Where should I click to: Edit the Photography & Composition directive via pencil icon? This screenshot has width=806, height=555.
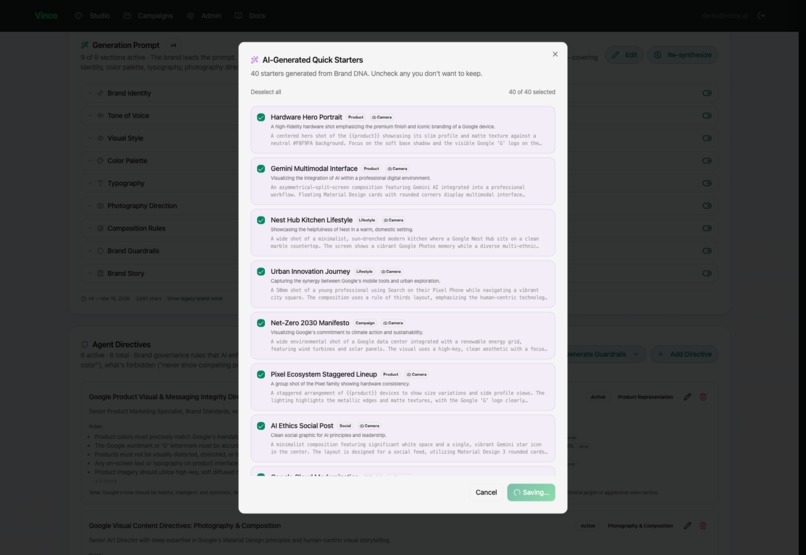(687, 526)
